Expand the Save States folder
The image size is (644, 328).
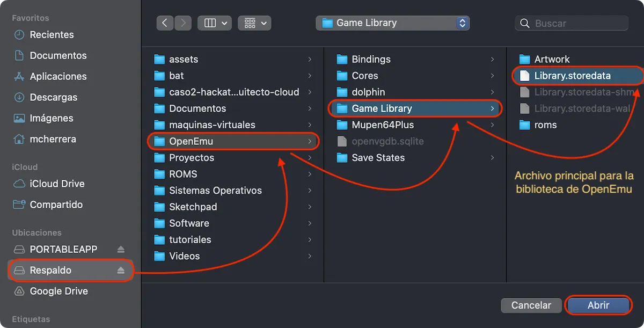pos(492,158)
